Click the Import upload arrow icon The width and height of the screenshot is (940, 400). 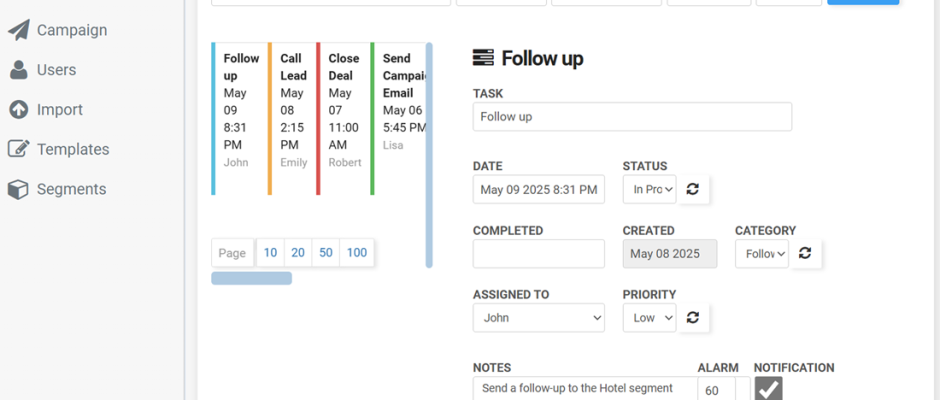(x=19, y=110)
